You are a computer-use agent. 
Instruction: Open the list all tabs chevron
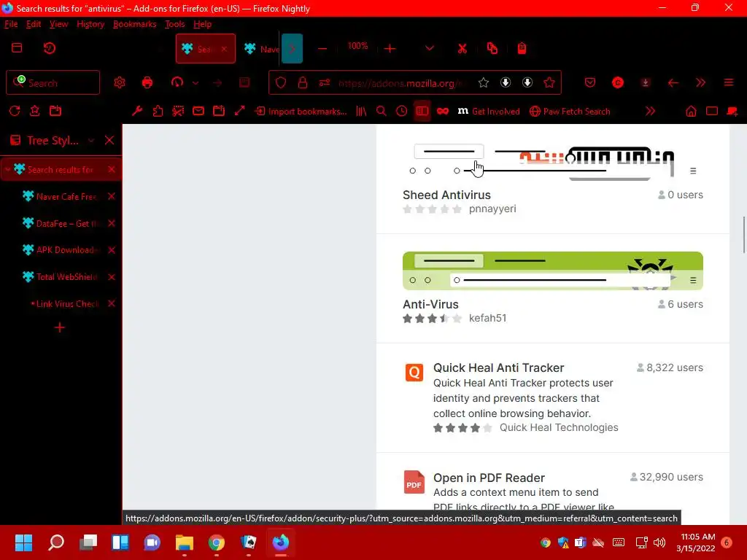coord(429,49)
